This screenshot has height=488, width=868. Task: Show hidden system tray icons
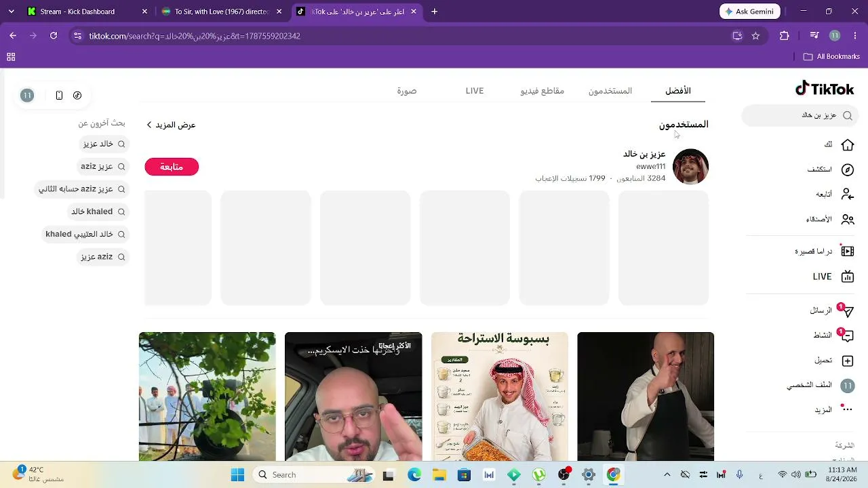pyautogui.click(x=667, y=474)
